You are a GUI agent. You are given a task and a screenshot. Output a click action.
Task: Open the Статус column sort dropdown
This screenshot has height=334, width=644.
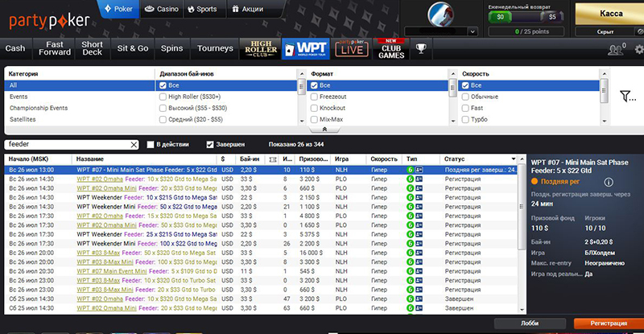click(x=514, y=159)
